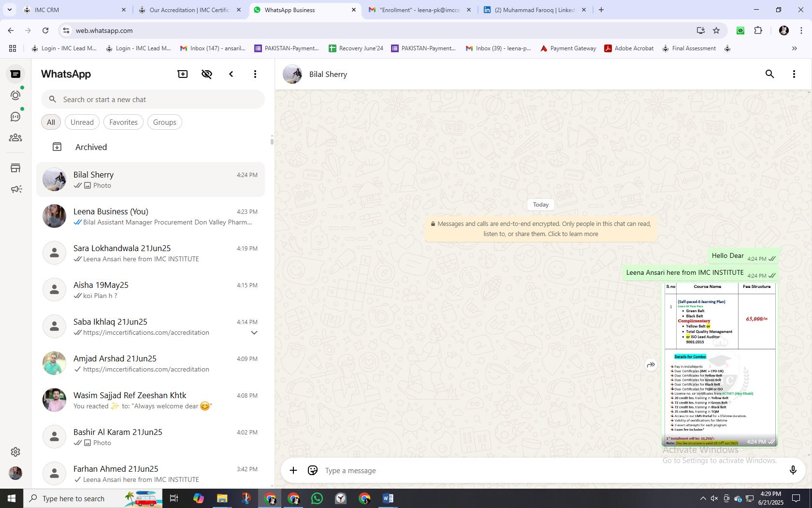Screen dimensions: 812x508
Task: Click the address bar URL web.whatsapp.com
Action: [x=104, y=30]
